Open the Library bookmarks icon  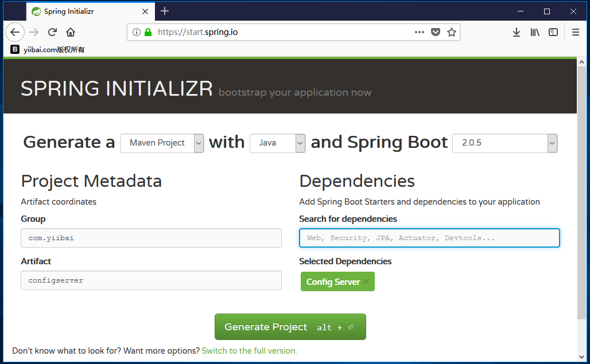[535, 32]
